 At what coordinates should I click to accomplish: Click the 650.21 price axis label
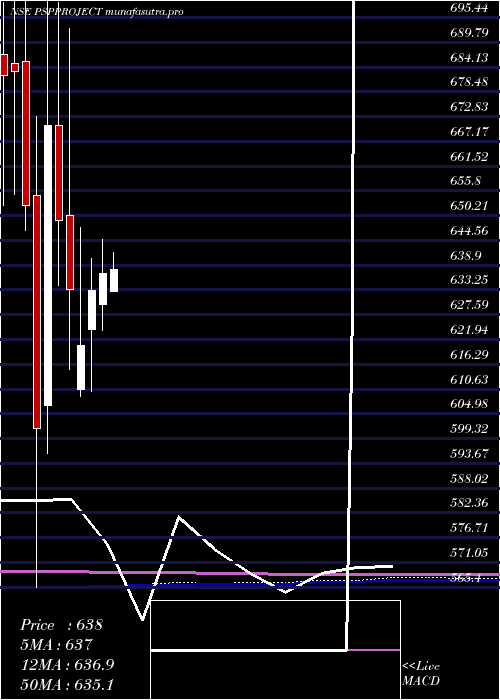click(468, 206)
